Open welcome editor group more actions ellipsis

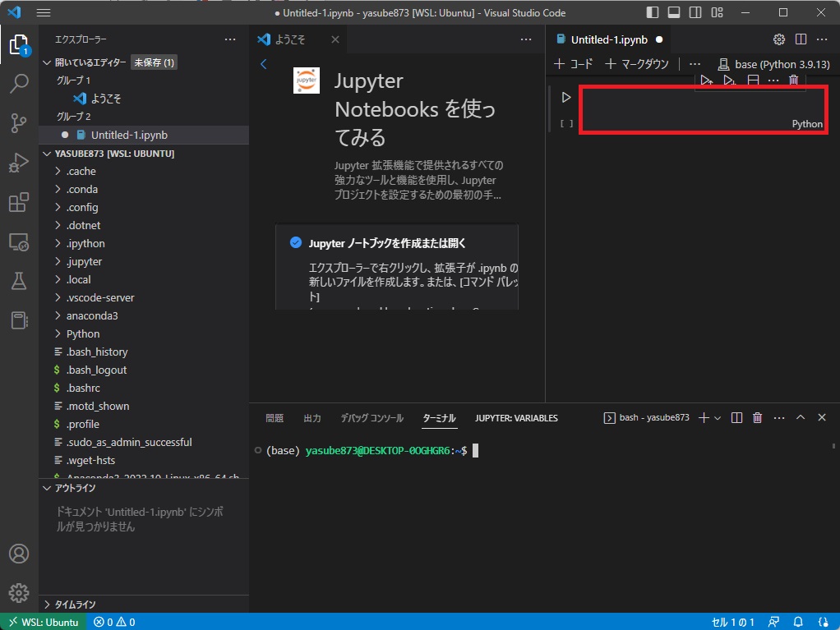(526, 39)
